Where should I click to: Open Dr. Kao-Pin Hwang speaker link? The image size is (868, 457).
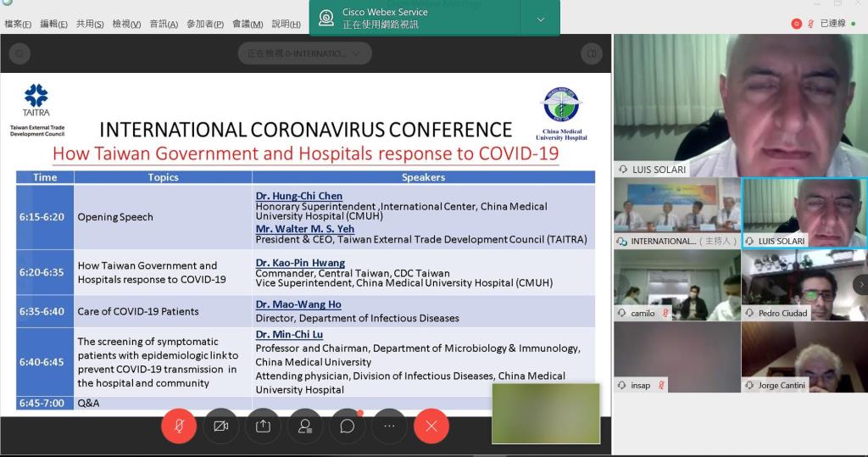click(300, 263)
